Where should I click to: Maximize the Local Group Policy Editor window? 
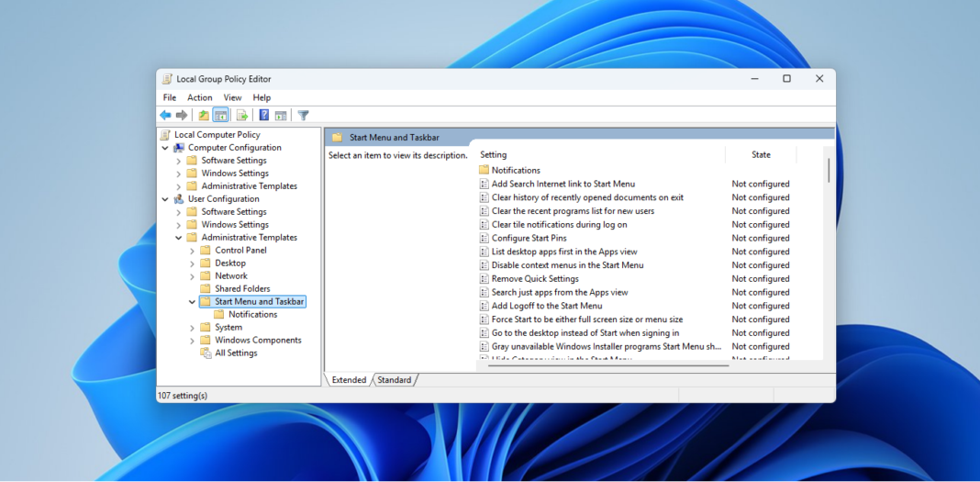(x=787, y=79)
